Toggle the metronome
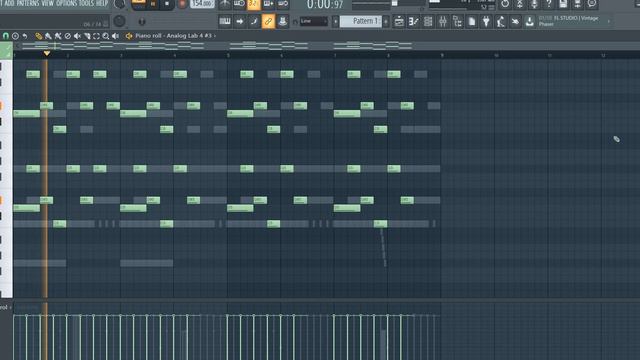The image size is (640, 360). [x=225, y=4]
